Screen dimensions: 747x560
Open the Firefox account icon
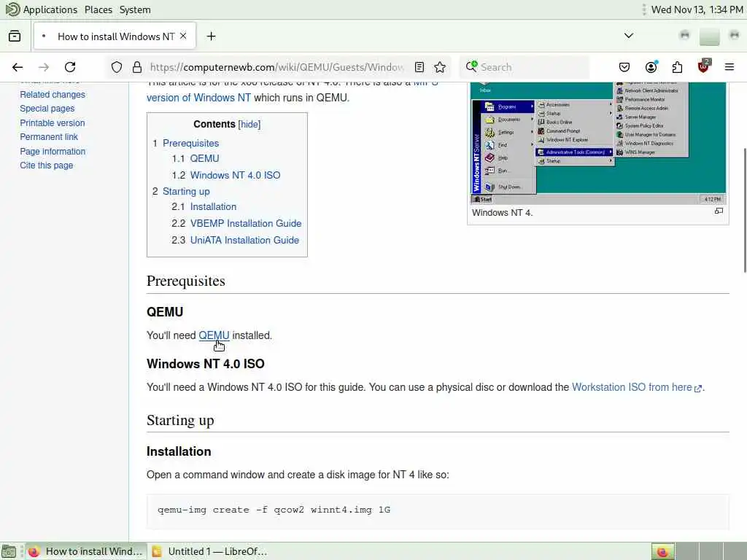point(651,67)
